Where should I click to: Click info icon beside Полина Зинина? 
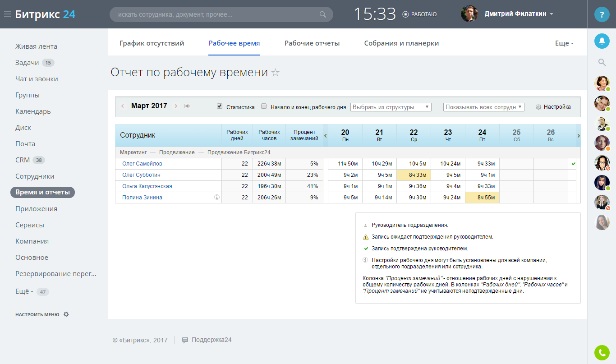click(x=217, y=197)
